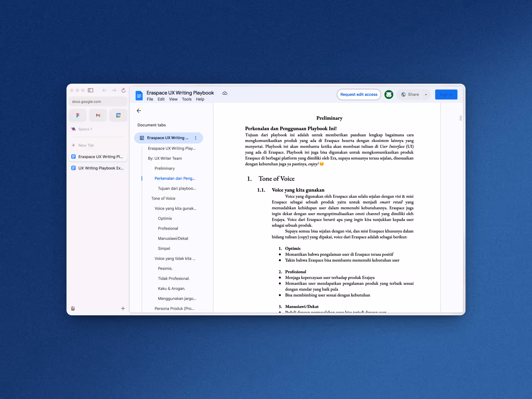Image resolution: width=532 pixels, height=399 pixels.
Task: Open the Tools menu
Action: [187, 99]
